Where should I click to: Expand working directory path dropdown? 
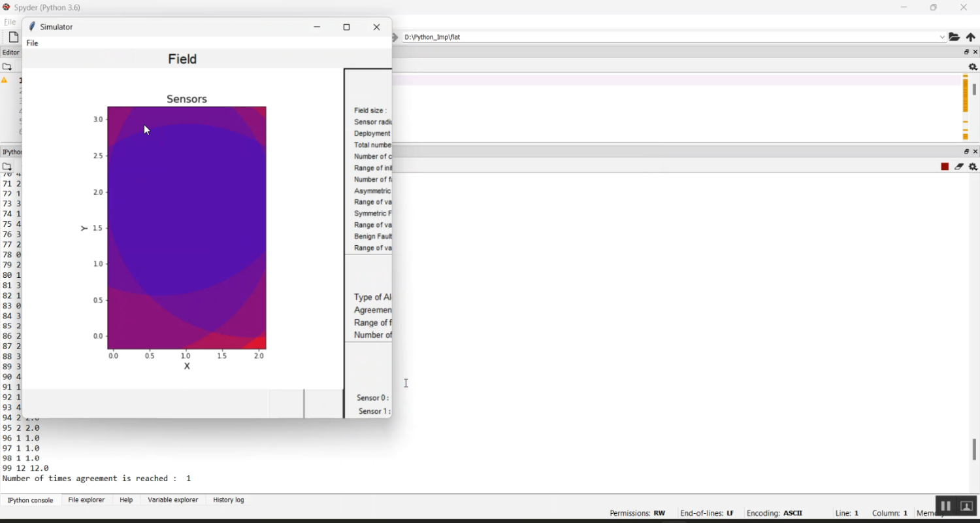(x=942, y=37)
